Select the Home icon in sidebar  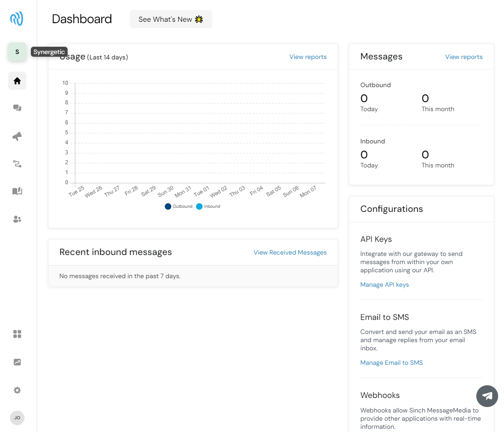17,80
